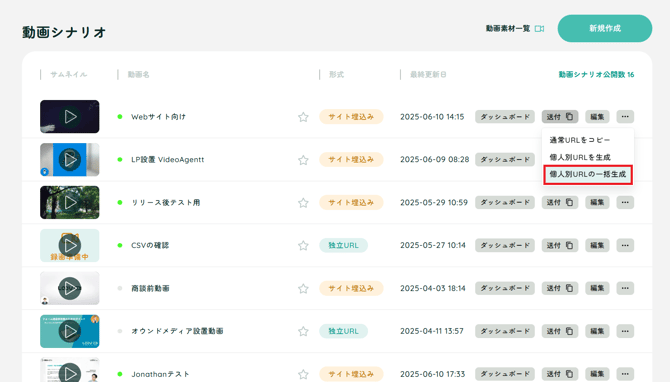Viewport: 670px width, 382px height.
Task: Star the 商談前動画 scenario
Action: point(303,288)
